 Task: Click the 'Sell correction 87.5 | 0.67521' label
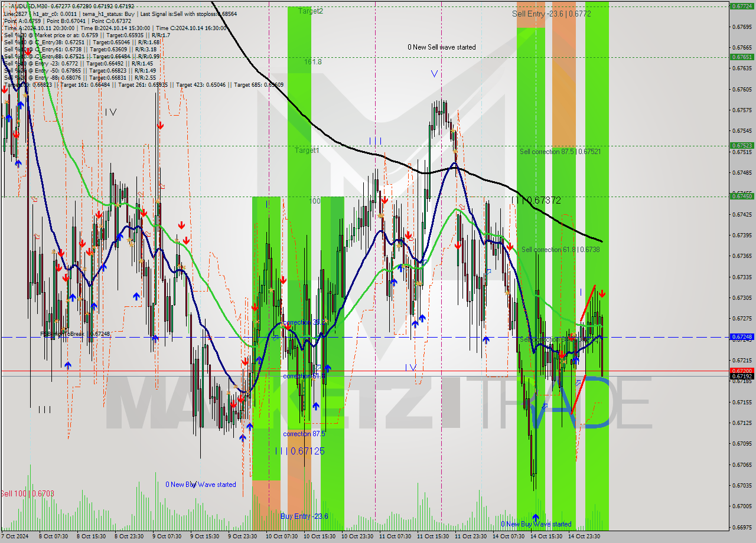(561, 152)
